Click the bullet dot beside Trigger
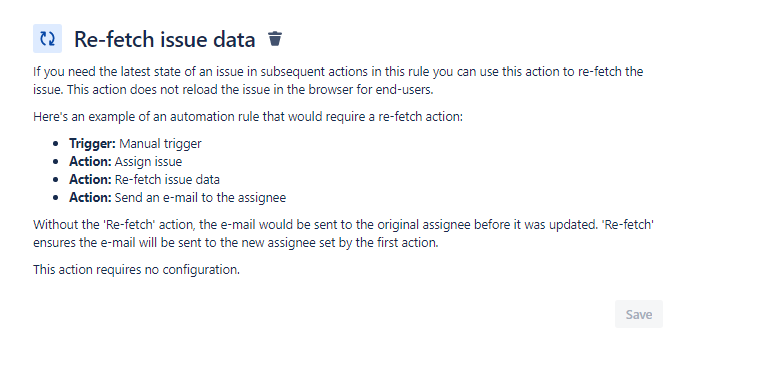 point(55,144)
